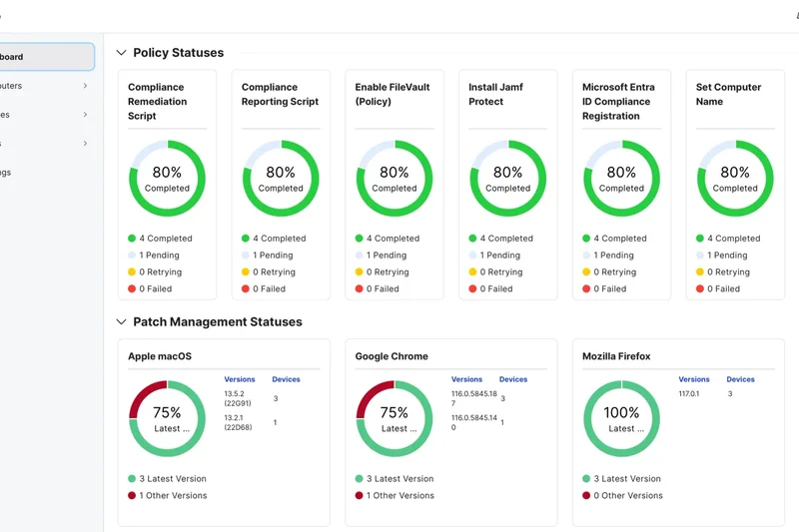Viewport: 799px width, 532px height.
Task: Click green Completed dot in Compliance Remediation Script
Action: pyautogui.click(x=132, y=239)
